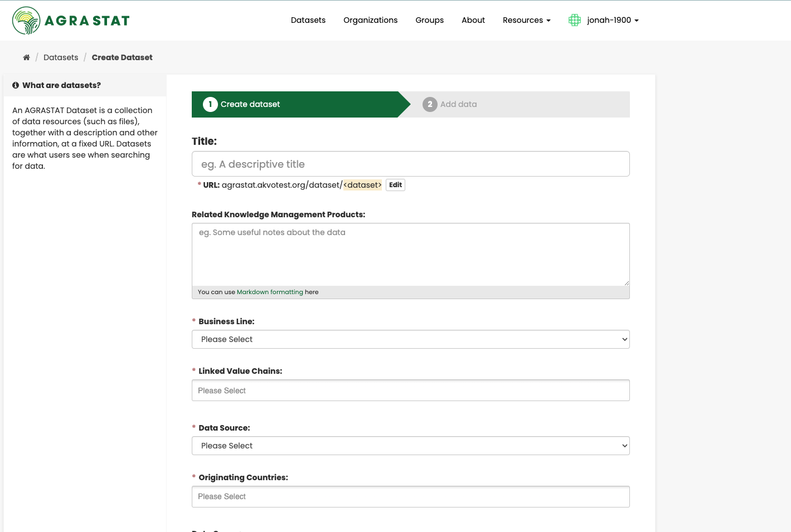The image size is (791, 532).
Task: Open the Organizations menu item
Action: coord(371,20)
